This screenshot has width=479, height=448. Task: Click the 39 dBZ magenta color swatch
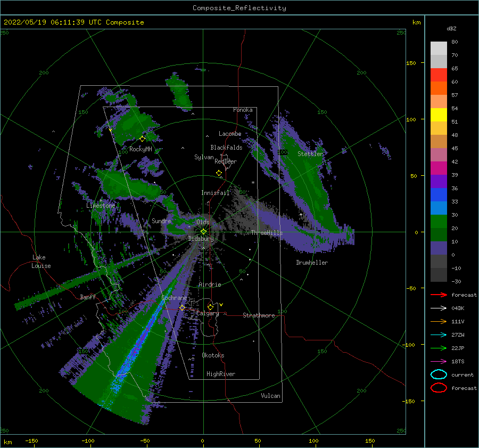pos(439,168)
